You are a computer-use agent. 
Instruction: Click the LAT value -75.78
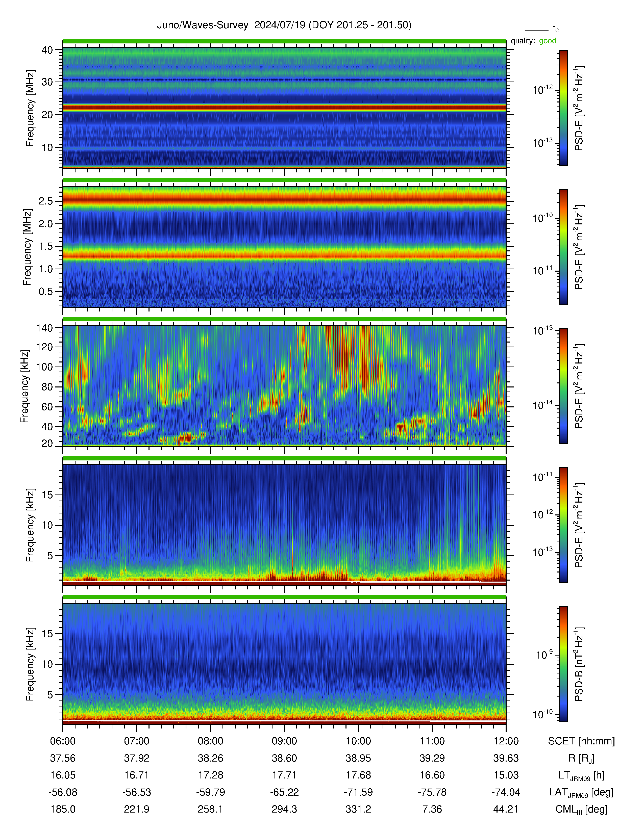[432, 792]
